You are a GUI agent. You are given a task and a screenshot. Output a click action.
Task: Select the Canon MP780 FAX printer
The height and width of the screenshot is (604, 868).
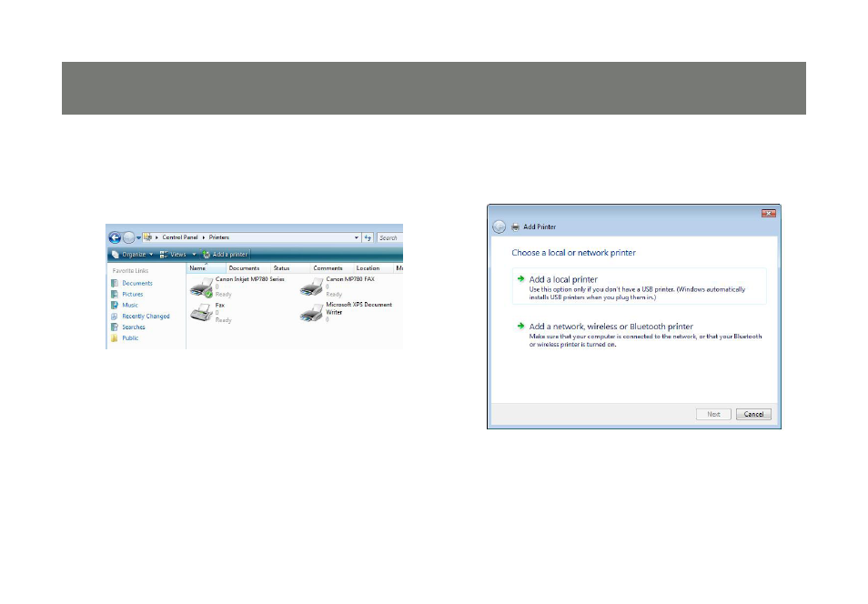[338, 287]
